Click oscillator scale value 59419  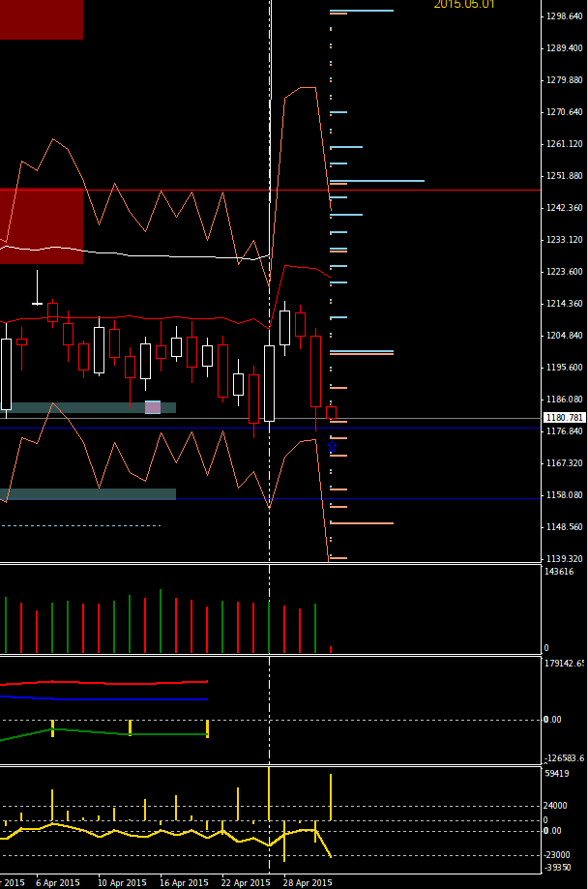click(x=556, y=773)
